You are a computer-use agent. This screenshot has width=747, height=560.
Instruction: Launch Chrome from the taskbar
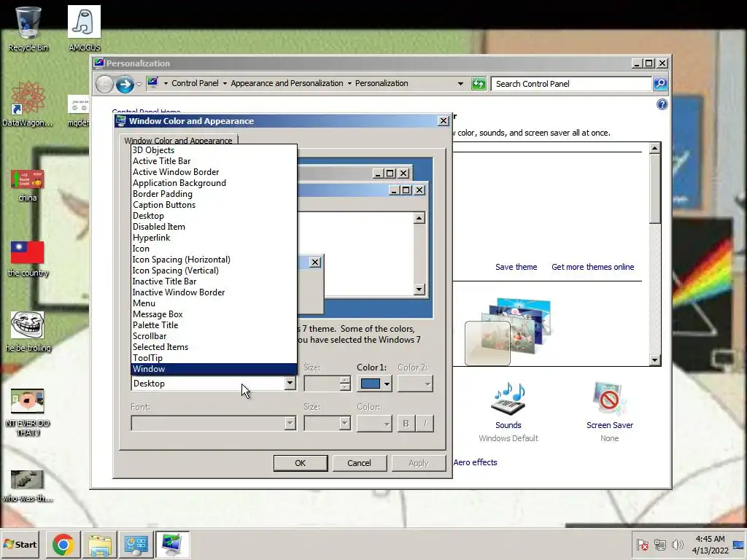coord(63,545)
